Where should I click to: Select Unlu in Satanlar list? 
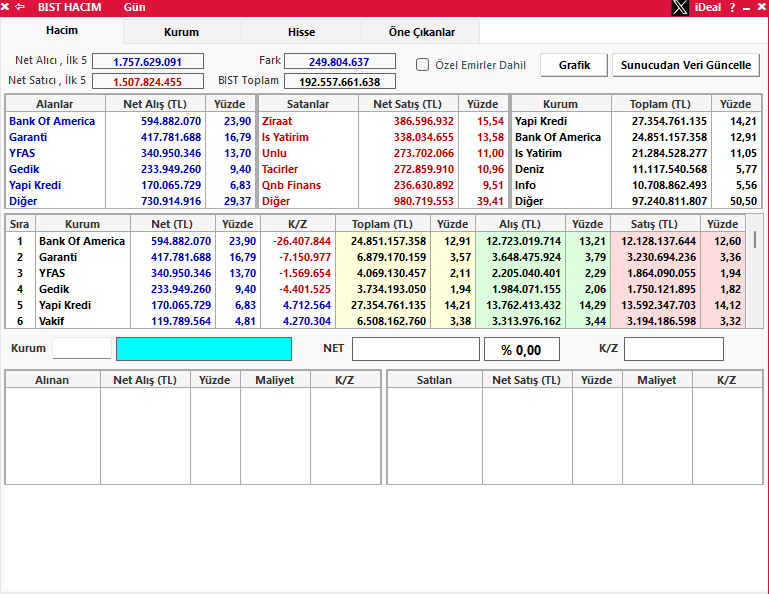274,153
